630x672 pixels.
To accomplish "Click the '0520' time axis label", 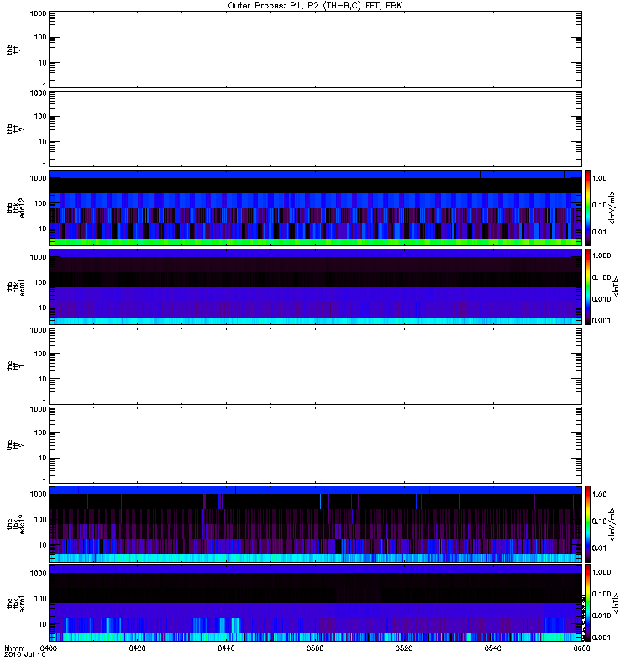I will (x=404, y=648).
